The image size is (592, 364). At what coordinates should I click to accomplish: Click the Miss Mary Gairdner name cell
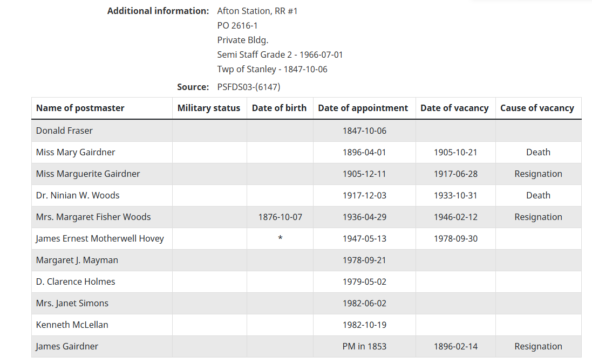click(x=76, y=152)
